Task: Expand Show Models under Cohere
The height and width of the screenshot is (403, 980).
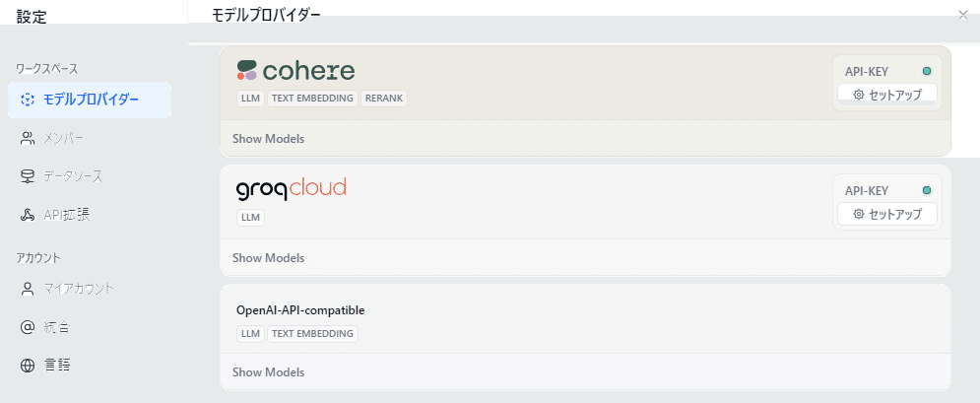Action: click(268, 139)
